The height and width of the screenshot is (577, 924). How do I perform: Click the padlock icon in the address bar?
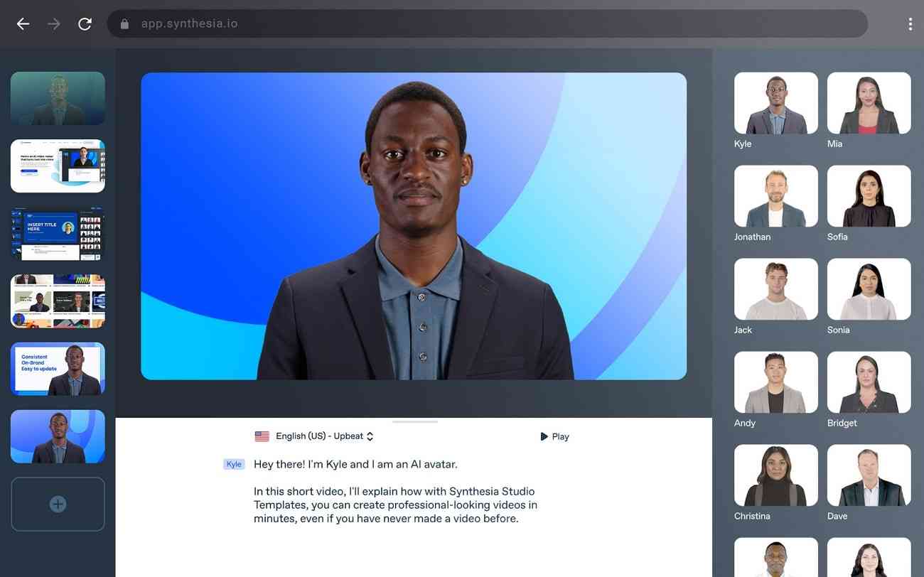point(124,23)
